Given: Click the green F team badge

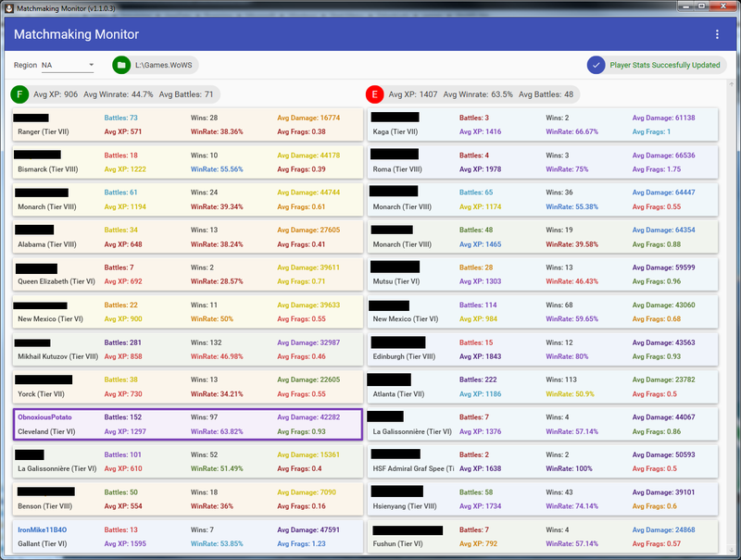Looking at the screenshot, I should [x=19, y=94].
